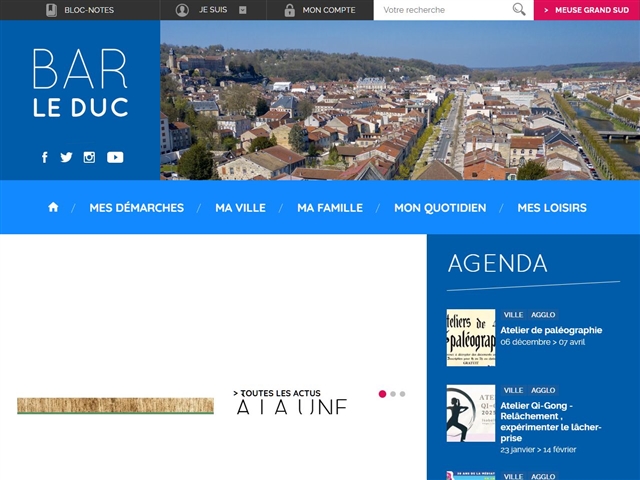Screen dimensions: 640x480
Task: Click the date text 06 décembre > 07 avril
Action: 542,342
